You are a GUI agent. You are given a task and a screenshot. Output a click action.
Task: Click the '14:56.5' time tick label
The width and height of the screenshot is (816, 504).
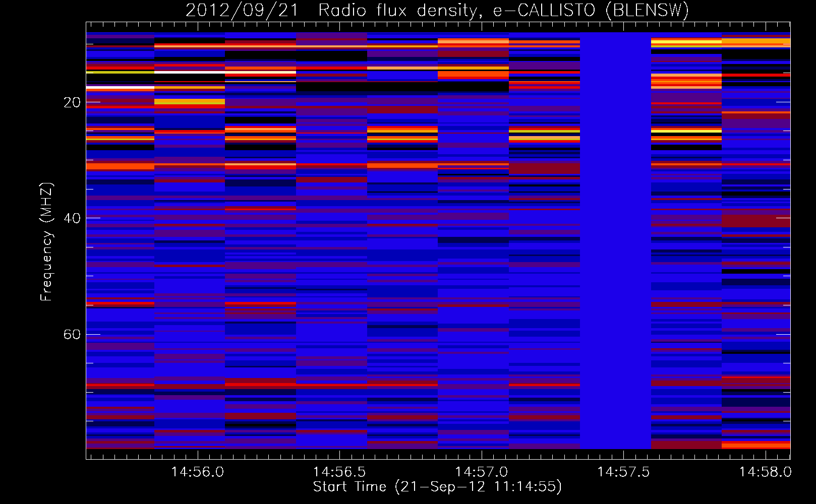339,472
